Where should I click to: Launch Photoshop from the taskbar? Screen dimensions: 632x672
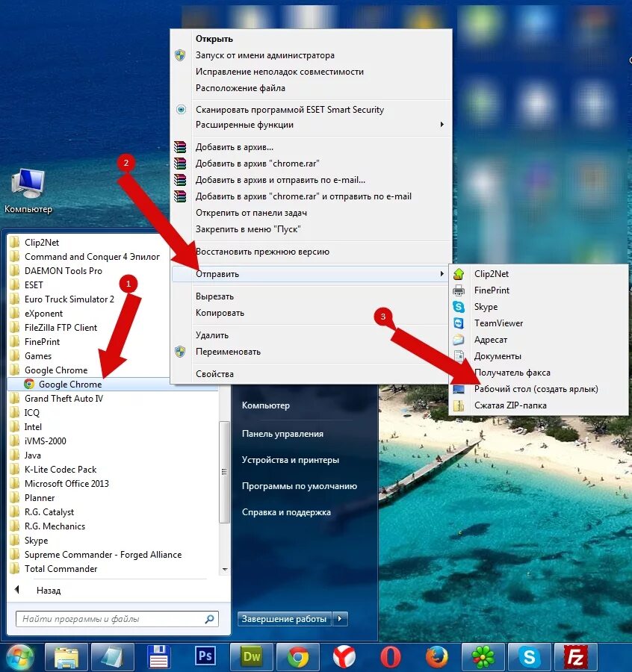coord(205,657)
